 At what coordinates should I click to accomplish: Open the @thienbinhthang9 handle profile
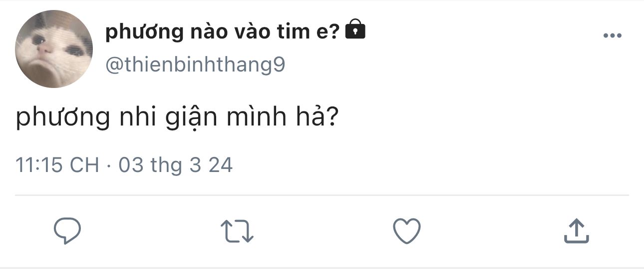click(x=195, y=65)
